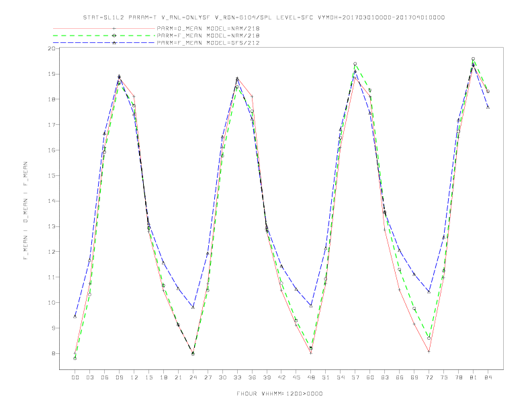Click the blue GFS triangle point at hour 48
Image resolution: width=532 pixels, height=411 pixels.
311,306
